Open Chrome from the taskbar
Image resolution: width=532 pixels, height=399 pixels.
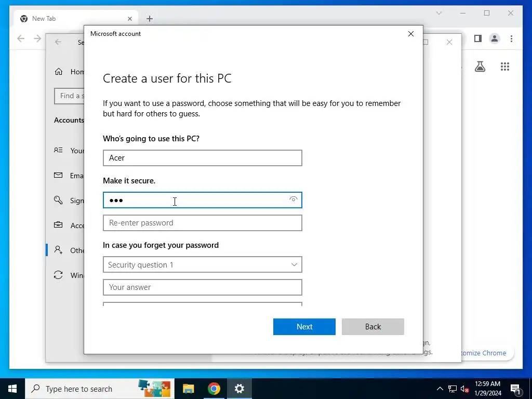point(214,389)
